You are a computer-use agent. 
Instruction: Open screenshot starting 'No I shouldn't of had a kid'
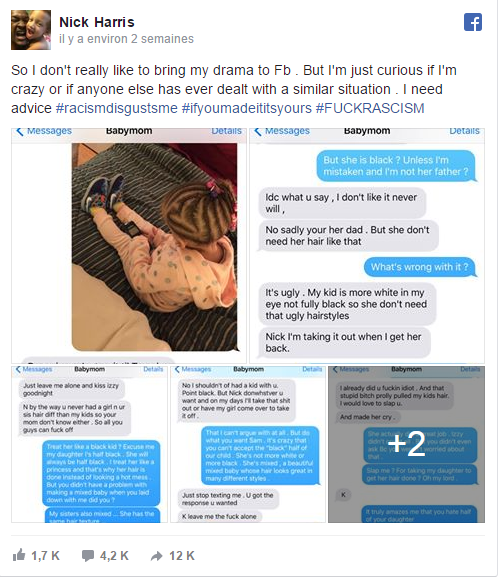248,444
